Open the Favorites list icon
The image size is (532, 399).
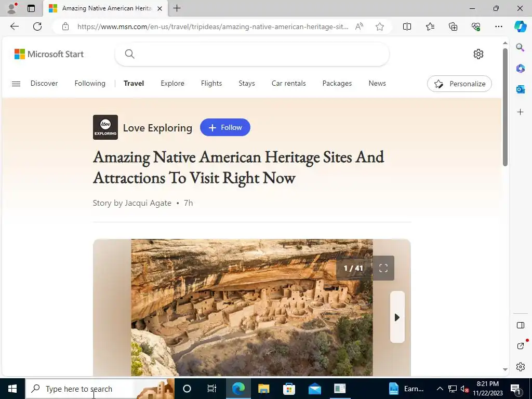click(x=430, y=26)
